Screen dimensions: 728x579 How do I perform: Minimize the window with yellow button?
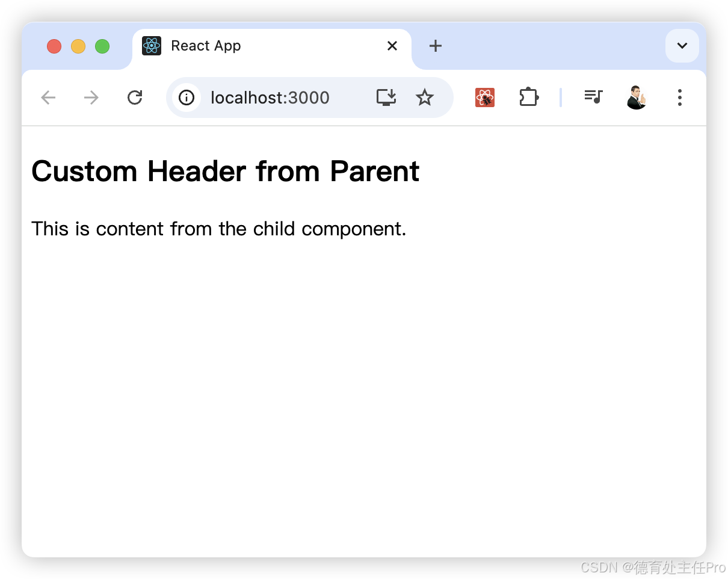[78, 46]
